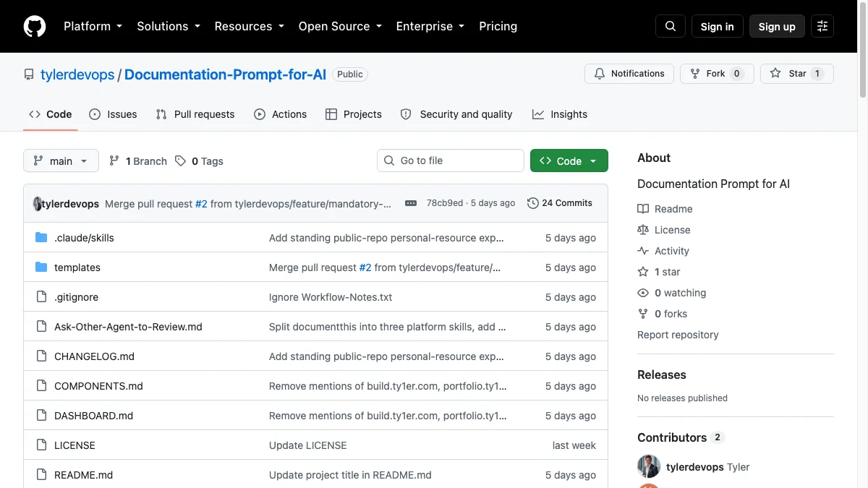
Task: Click the Sign up button
Action: pos(777,27)
